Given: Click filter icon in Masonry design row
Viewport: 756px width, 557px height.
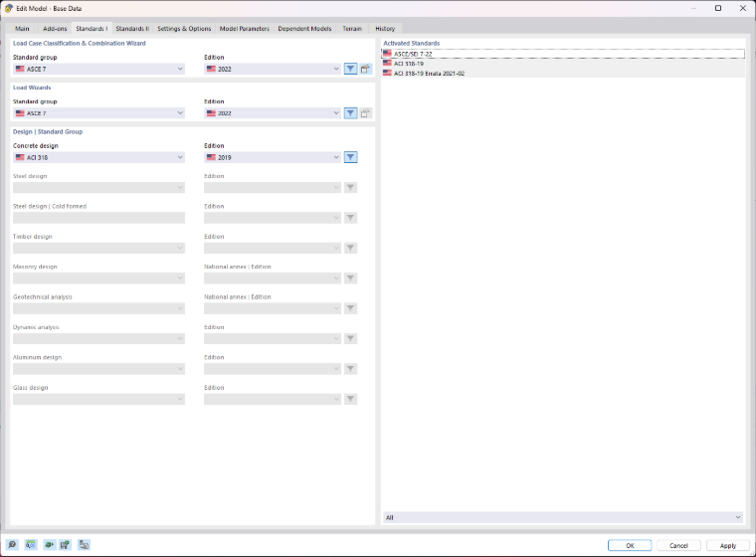Looking at the screenshot, I should pyautogui.click(x=350, y=278).
